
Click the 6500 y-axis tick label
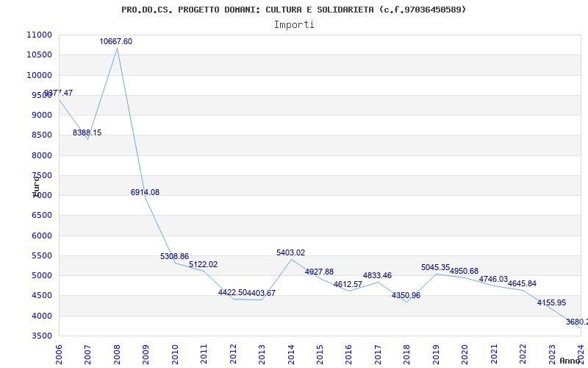click(42, 216)
